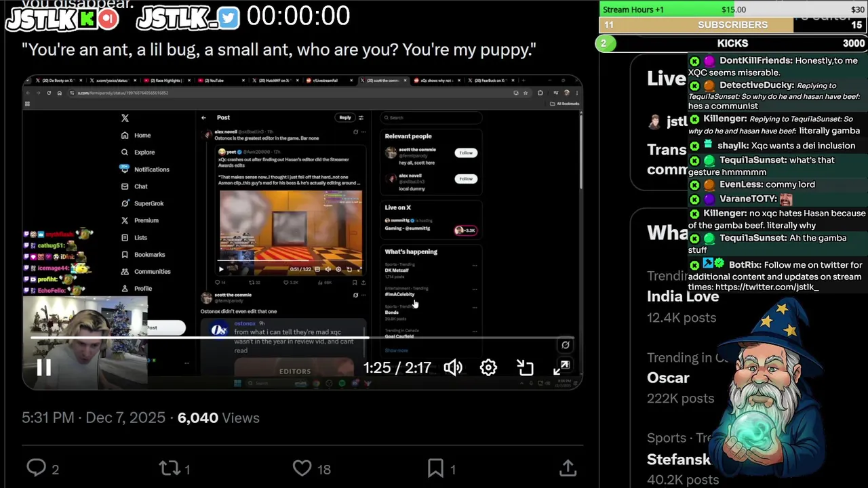This screenshot has width=868, height=488.
Task: Open more options for DK Metcalf trend
Action: (474, 266)
